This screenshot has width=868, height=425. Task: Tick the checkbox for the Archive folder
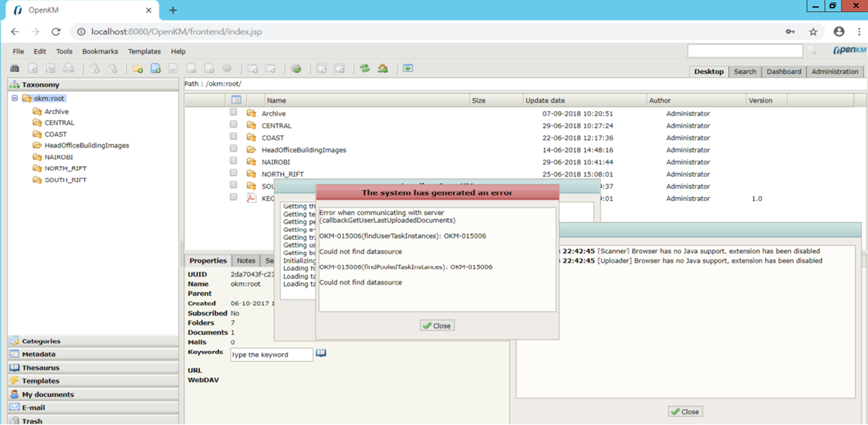[234, 112]
